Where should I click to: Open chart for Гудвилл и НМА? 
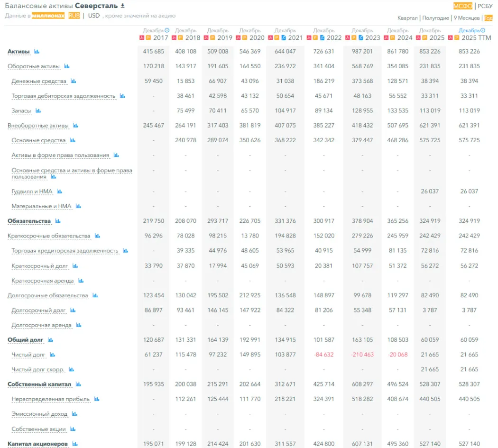(x=60, y=192)
